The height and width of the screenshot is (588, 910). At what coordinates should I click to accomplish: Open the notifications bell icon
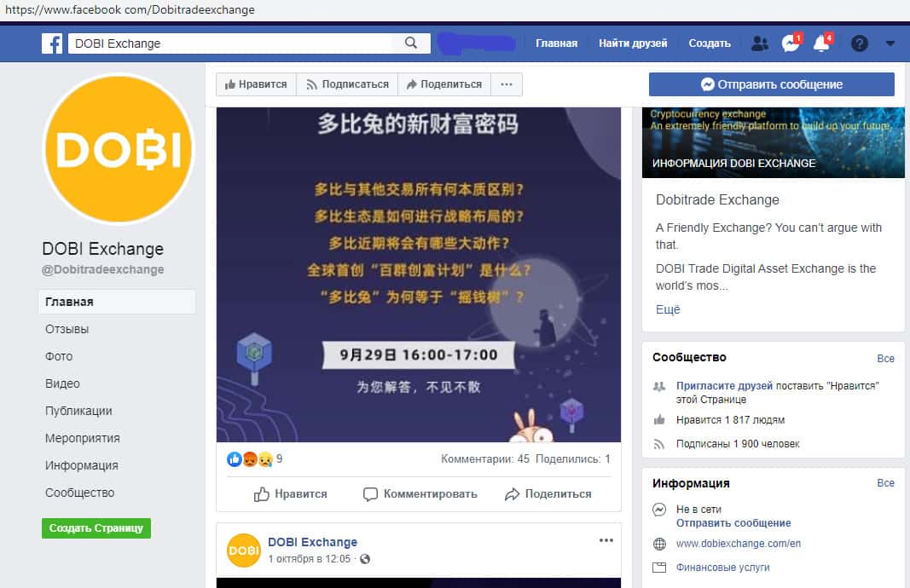tap(822, 43)
